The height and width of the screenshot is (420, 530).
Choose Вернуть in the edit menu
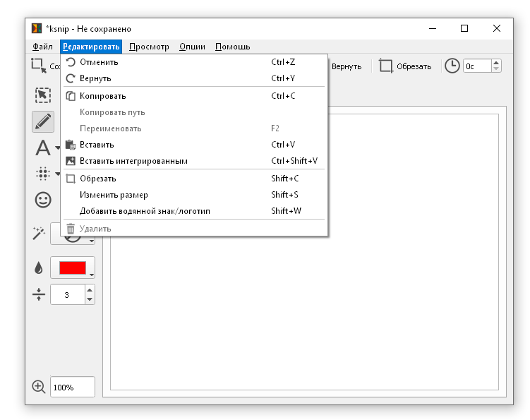(x=194, y=78)
